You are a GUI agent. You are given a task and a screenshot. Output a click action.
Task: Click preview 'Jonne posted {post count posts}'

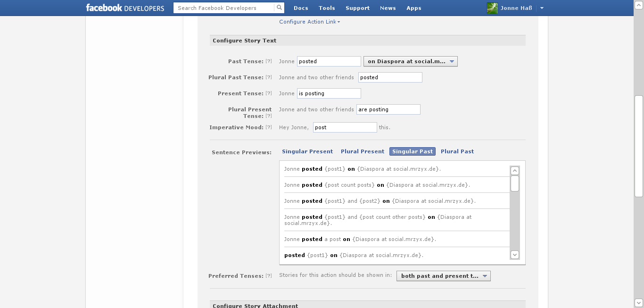377,185
